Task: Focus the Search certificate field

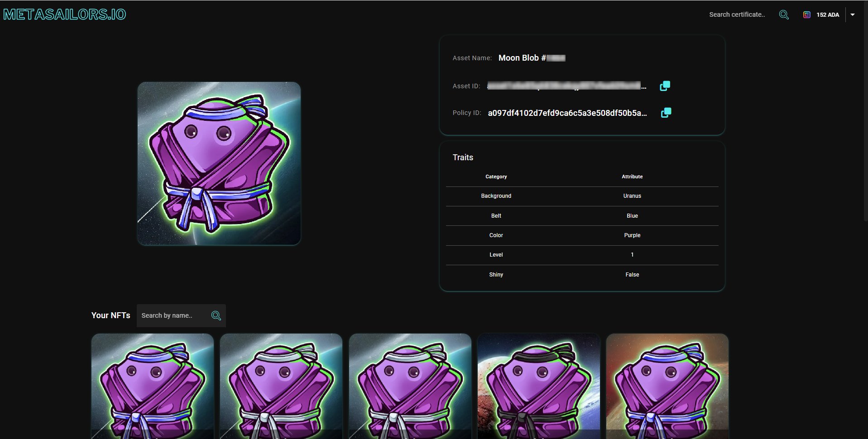Action: [x=737, y=14]
